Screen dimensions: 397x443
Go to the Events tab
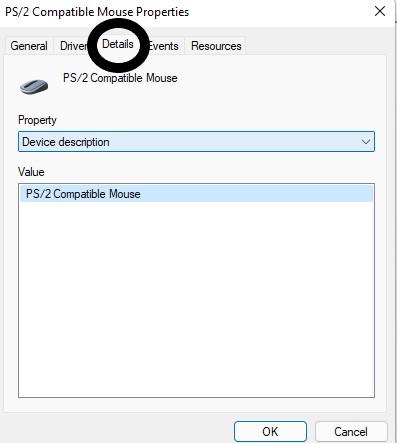click(163, 46)
